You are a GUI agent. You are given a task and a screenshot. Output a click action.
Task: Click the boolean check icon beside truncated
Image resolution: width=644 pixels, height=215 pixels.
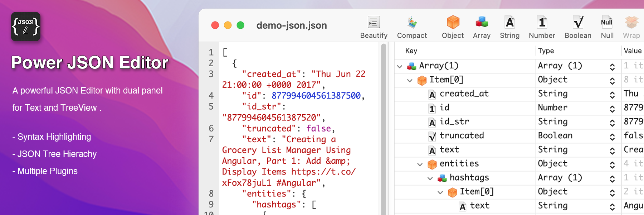[432, 136]
